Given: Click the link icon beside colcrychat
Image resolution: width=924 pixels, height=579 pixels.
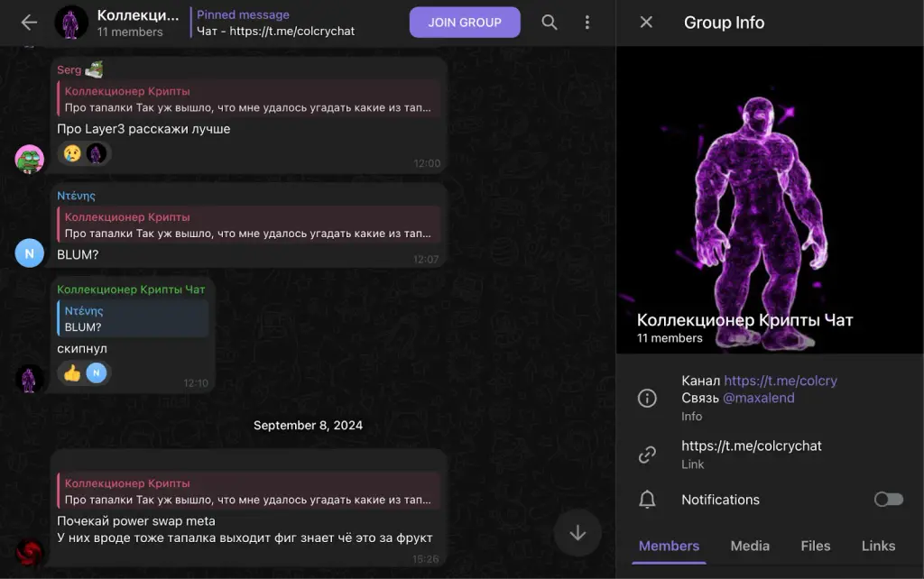Looking at the screenshot, I should 647,455.
